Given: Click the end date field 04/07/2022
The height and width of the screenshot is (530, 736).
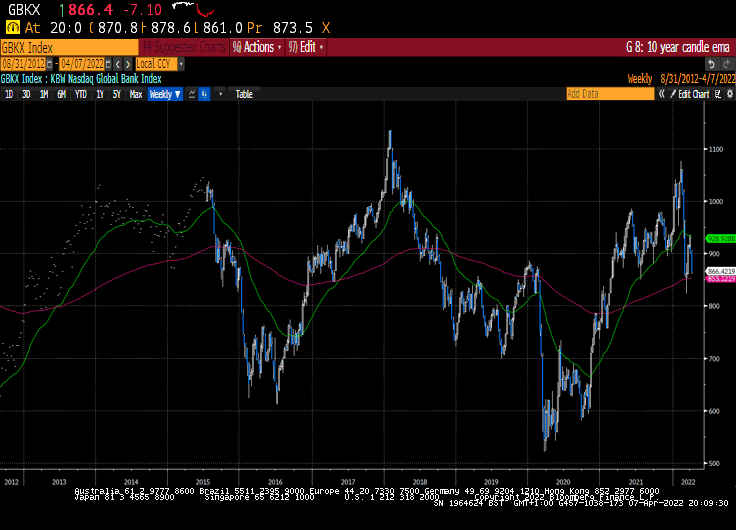Looking at the screenshot, I should (82, 64).
